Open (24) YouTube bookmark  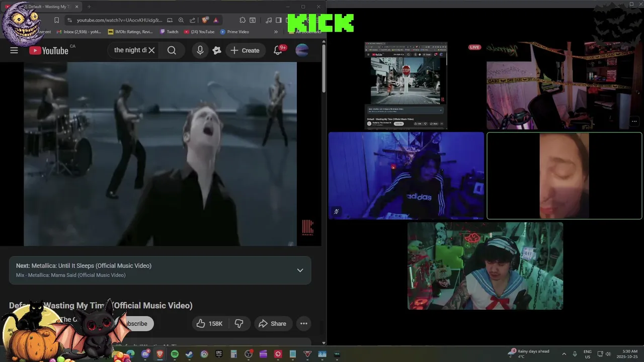coord(199,32)
